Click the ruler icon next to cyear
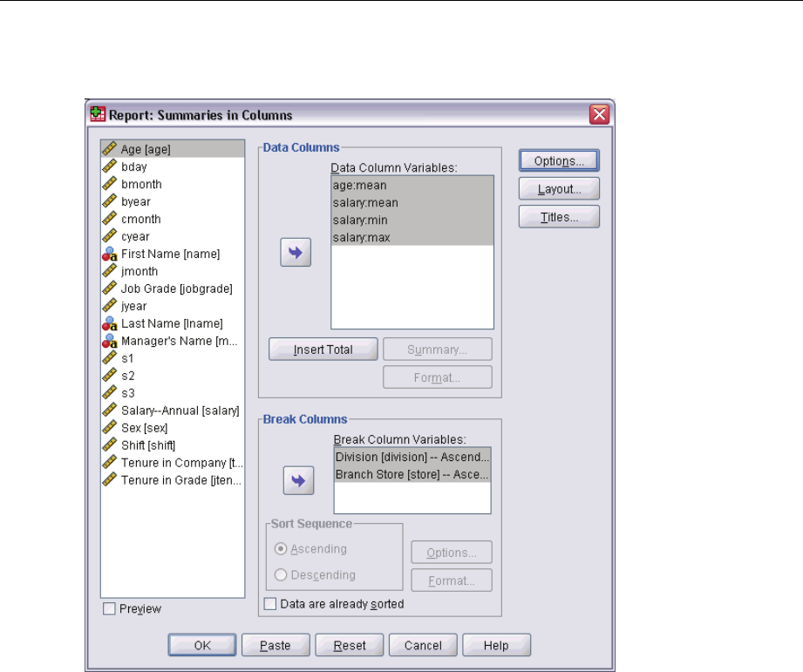 click(x=110, y=235)
